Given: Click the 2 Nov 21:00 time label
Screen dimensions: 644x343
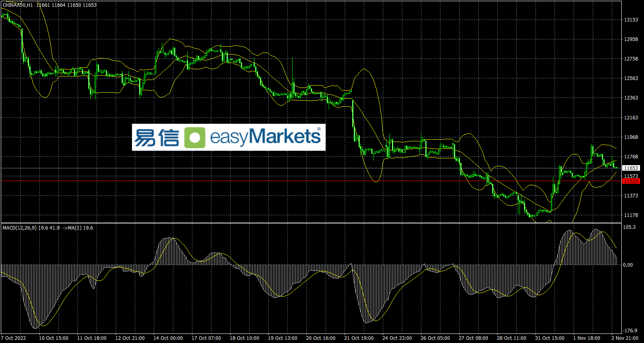Looking at the screenshot, I should [625, 338].
